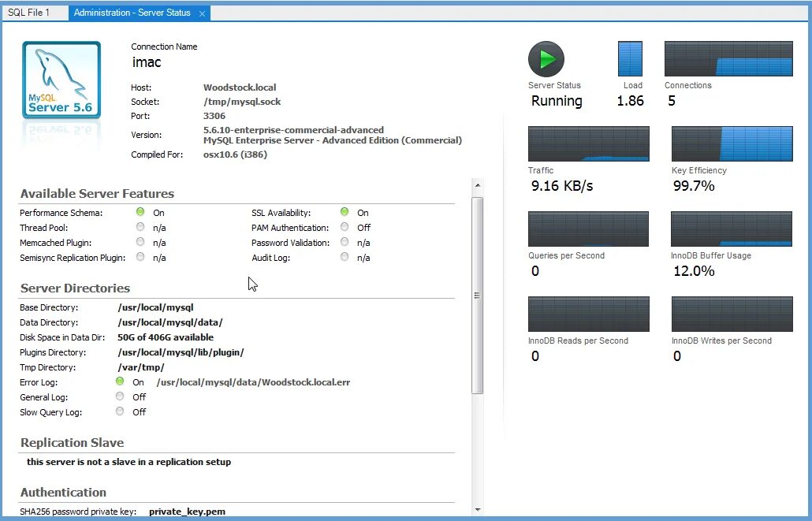Image resolution: width=812 pixels, height=521 pixels.
Task: Click the InnoDB Writes per Second graph
Action: pyautogui.click(x=732, y=314)
